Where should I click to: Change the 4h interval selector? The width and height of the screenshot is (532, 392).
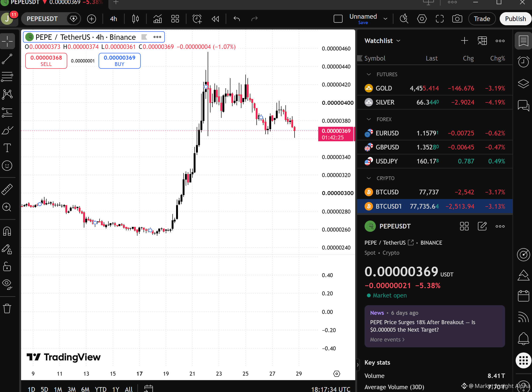point(114,19)
